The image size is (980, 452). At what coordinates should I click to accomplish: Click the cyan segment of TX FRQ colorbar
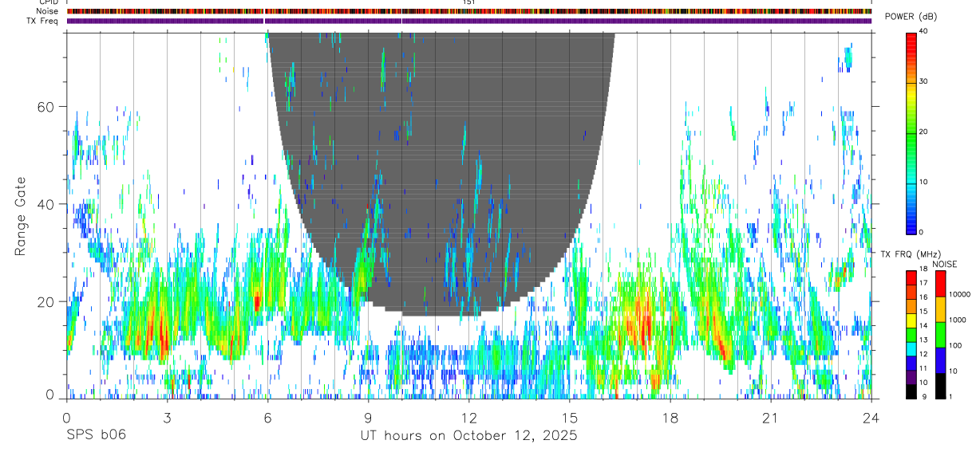911,349
